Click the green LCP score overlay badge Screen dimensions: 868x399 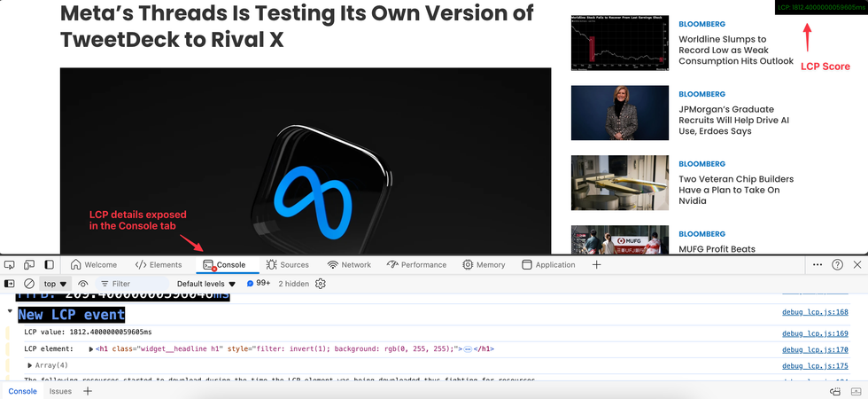[822, 7]
